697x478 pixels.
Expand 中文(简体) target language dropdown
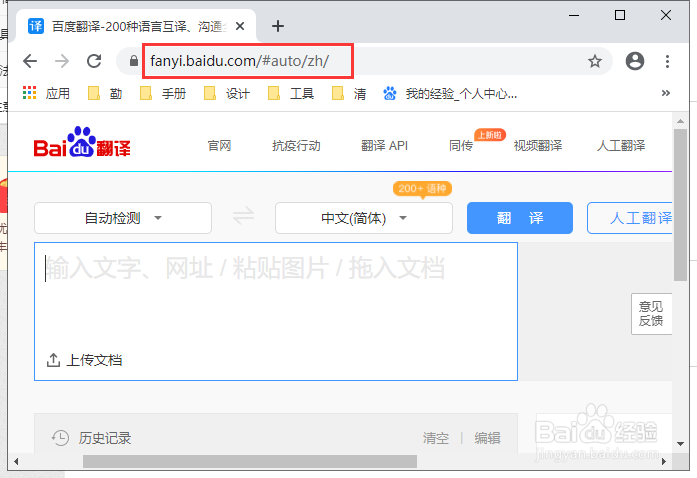point(364,218)
